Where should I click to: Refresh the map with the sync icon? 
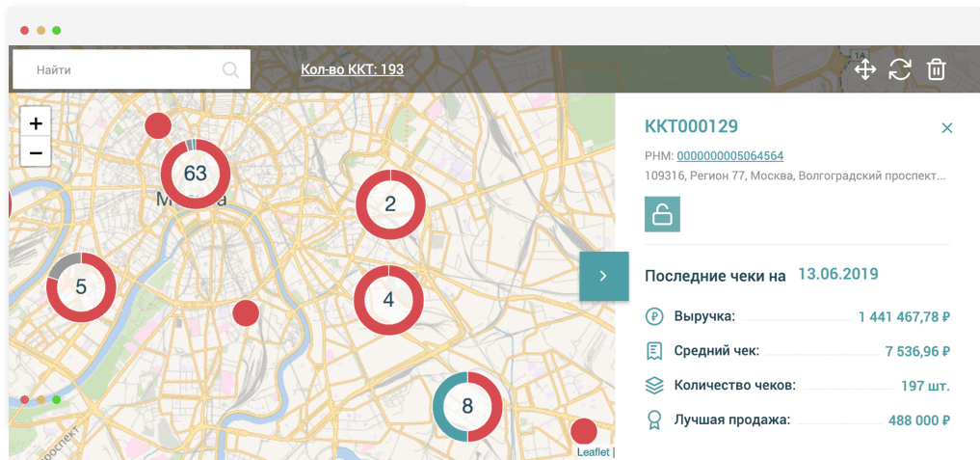pyautogui.click(x=900, y=69)
